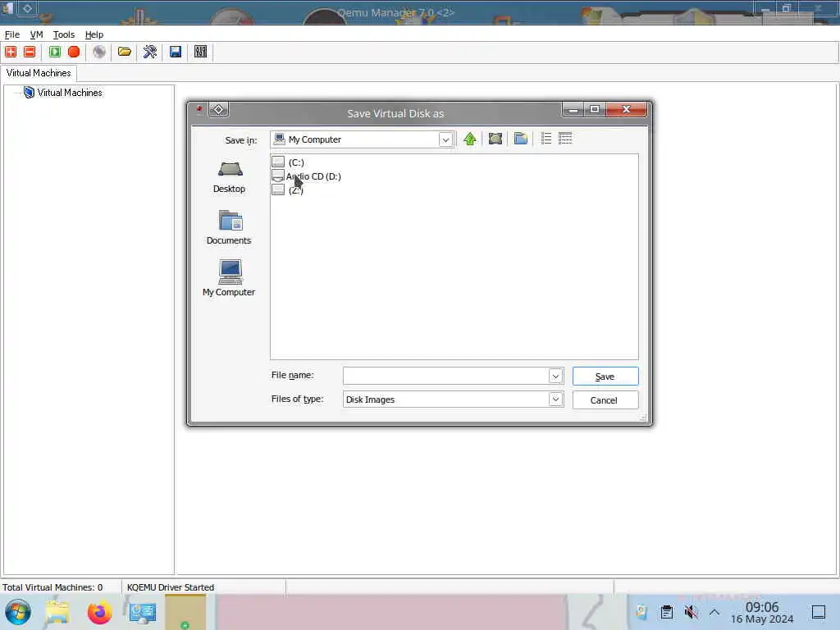Click the KQEMU Driver Started status text
The image size is (840, 630).
pyautogui.click(x=171, y=587)
